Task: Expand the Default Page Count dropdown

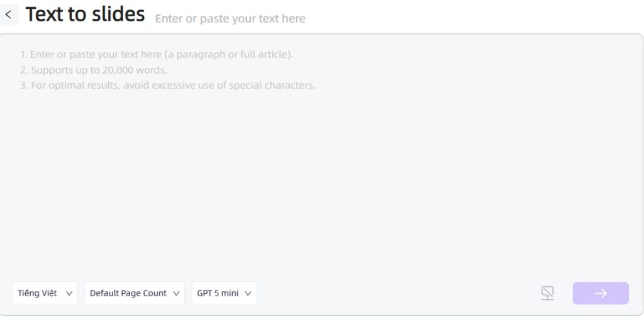Action: (135, 293)
